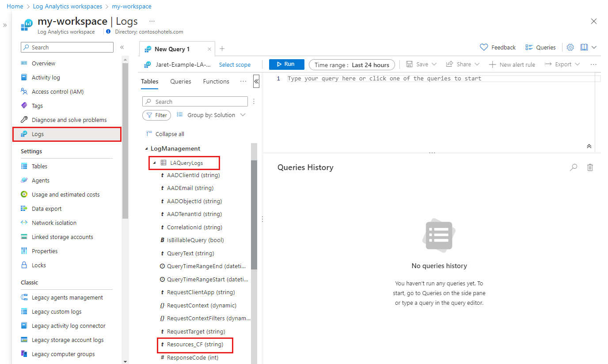608x364 pixels.
Task: Click the Network isolation icon
Action: tap(24, 223)
